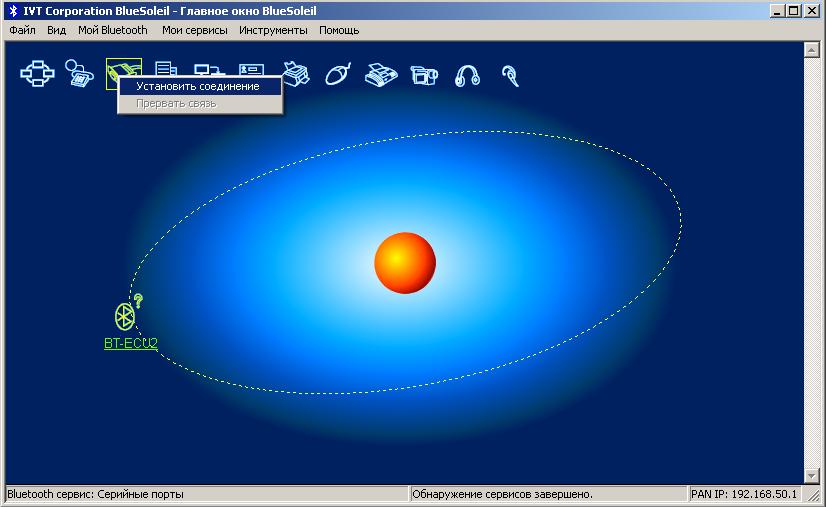Open the Bluetooth Printer service icon
Viewport: 826px width, 507px height.
(x=296, y=74)
